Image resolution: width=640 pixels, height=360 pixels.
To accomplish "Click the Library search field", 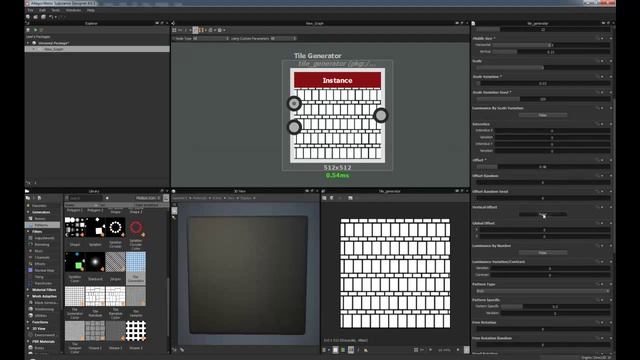I will 84,198.
